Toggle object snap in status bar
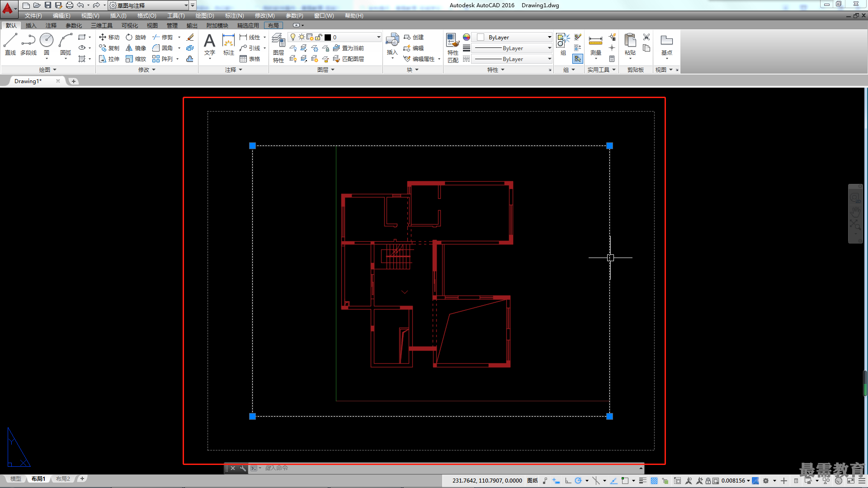Image resolution: width=868 pixels, height=488 pixels. click(x=625, y=481)
